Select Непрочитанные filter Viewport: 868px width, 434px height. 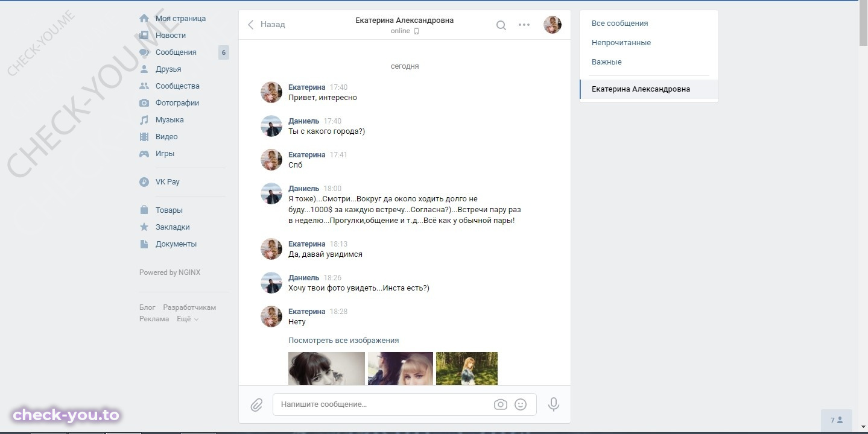pos(621,43)
